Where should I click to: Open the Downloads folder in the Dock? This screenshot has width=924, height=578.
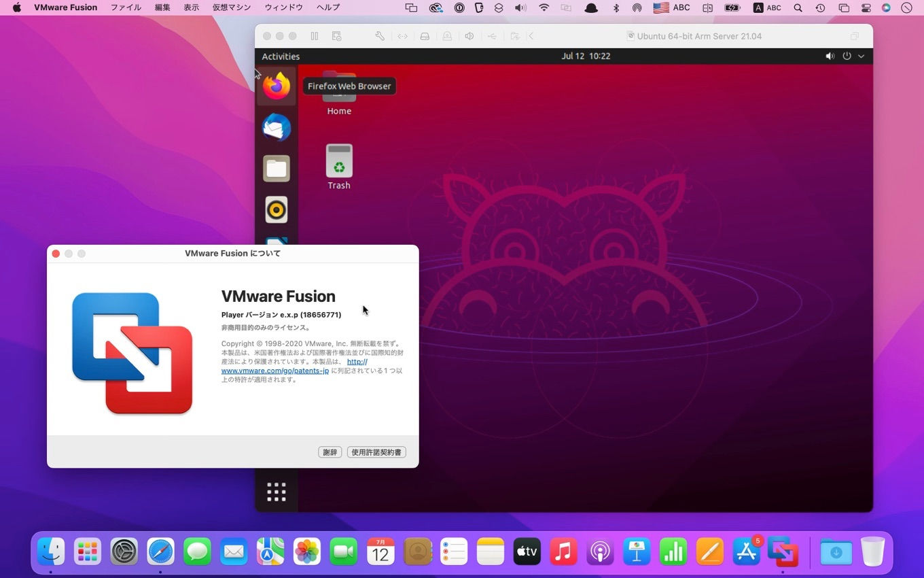pos(836,551)
